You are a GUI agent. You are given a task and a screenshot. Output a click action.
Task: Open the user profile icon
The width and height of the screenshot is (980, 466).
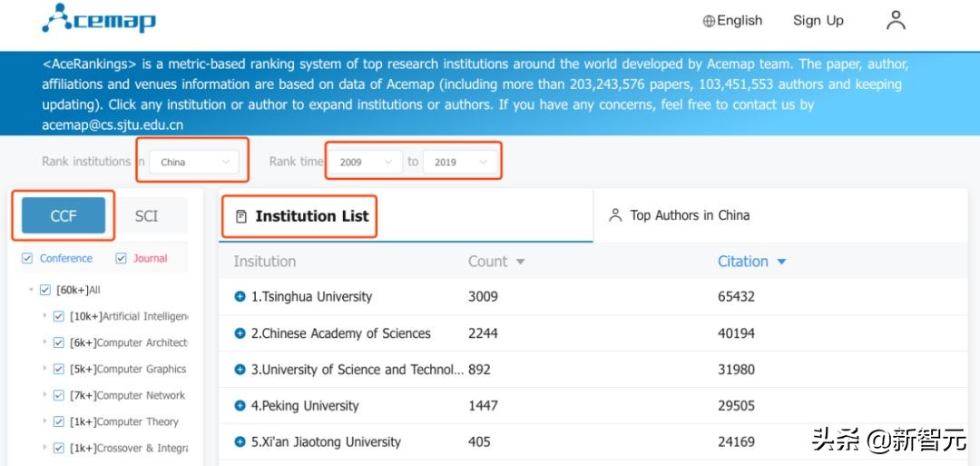pyautogui.click(x=896, y=20)
